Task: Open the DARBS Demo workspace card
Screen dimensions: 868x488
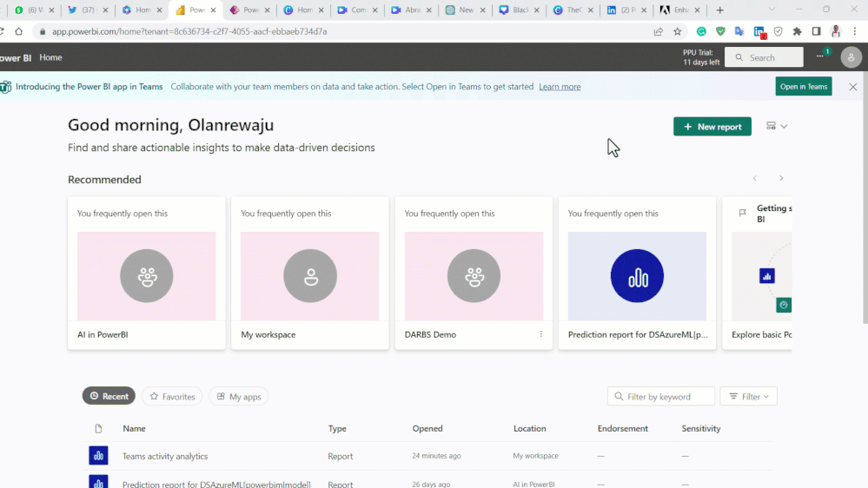Action: [474, 274]
